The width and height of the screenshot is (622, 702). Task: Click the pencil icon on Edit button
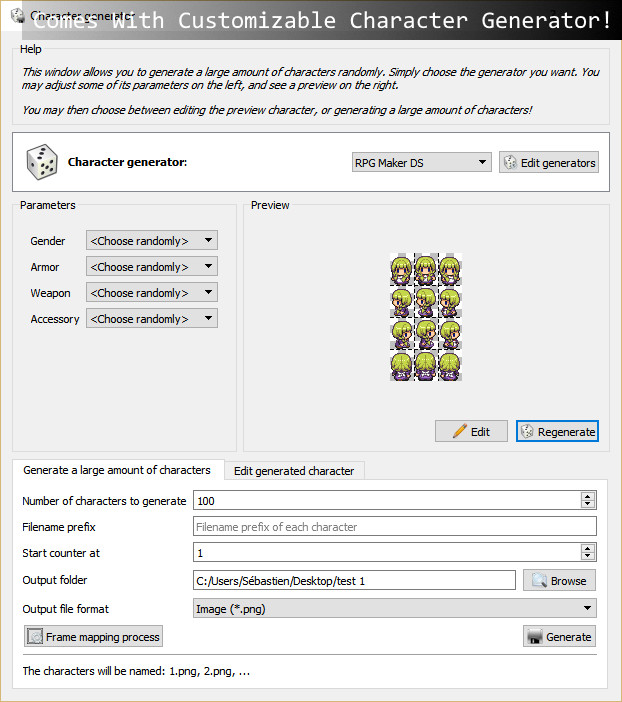pyautogui.click(x=460, y=431)
